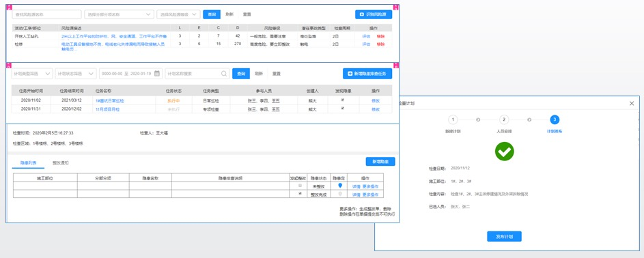Click 更多操作 in the 整改完成 row
This screenshot has width=644, height=258.
[x=370, y=195]
